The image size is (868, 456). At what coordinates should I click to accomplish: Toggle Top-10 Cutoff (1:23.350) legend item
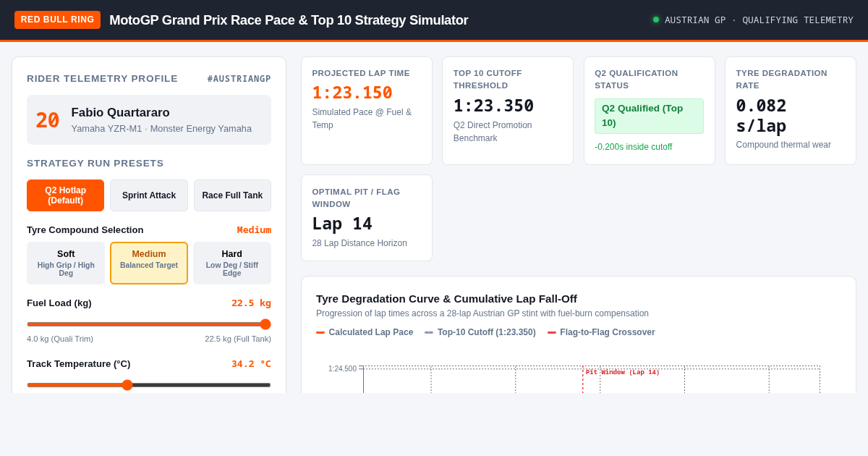click(480, 332)
